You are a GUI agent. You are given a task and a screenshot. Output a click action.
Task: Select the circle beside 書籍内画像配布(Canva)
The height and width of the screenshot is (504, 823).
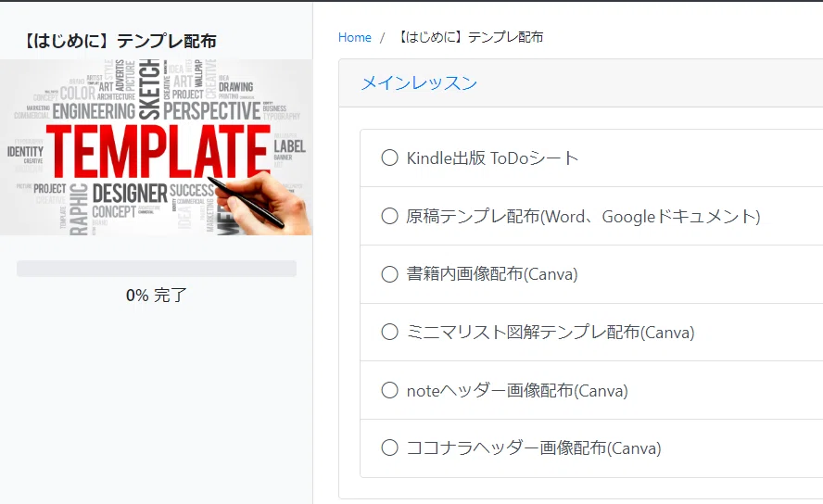click(389, 273)
